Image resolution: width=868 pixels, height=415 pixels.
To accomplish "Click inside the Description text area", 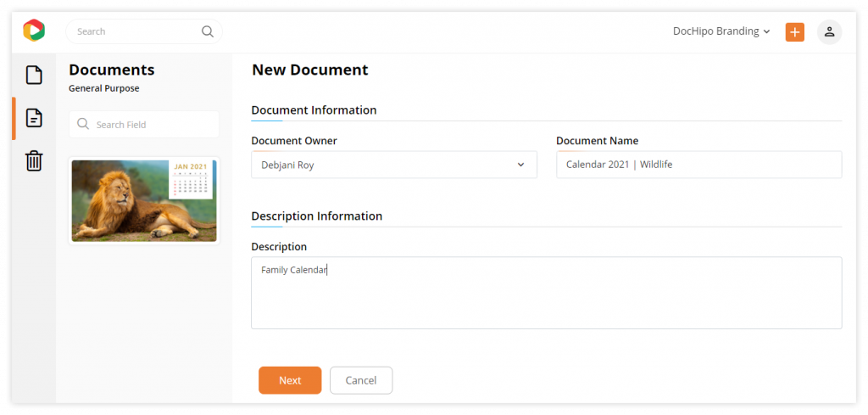I will coord(547,293).
